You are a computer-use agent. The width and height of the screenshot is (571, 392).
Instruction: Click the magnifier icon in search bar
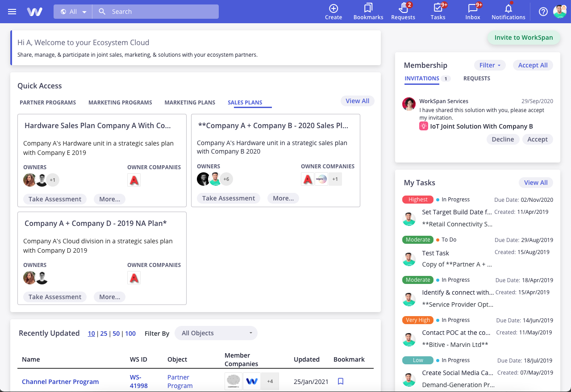(x=102, y=12)
